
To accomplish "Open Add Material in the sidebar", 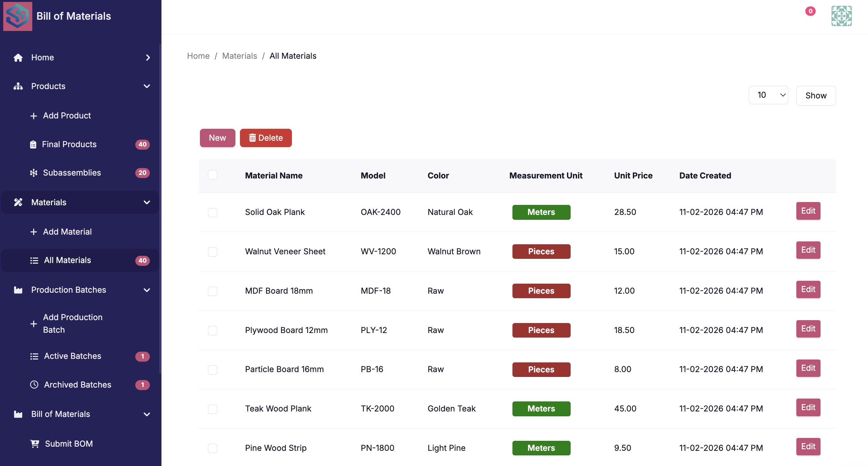I will pyautogui.click(x=67, y=232).
